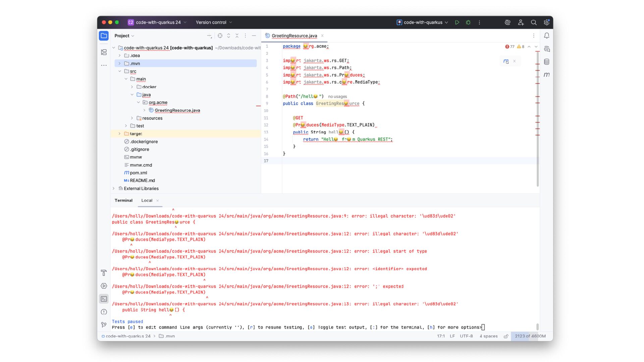The image size is (644, 362).
Task: Open the Maven tool window
Action: pyautogui.click(x=547, y=75)
